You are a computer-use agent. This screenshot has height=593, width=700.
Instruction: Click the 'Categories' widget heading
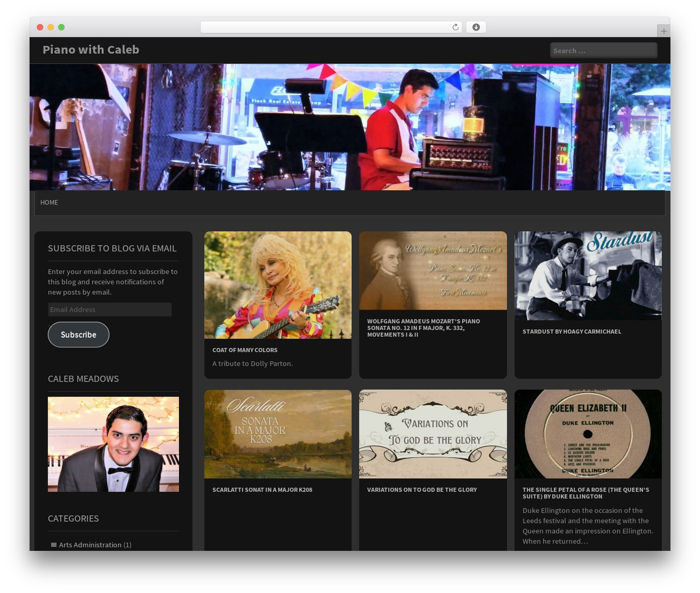point(73,519)
